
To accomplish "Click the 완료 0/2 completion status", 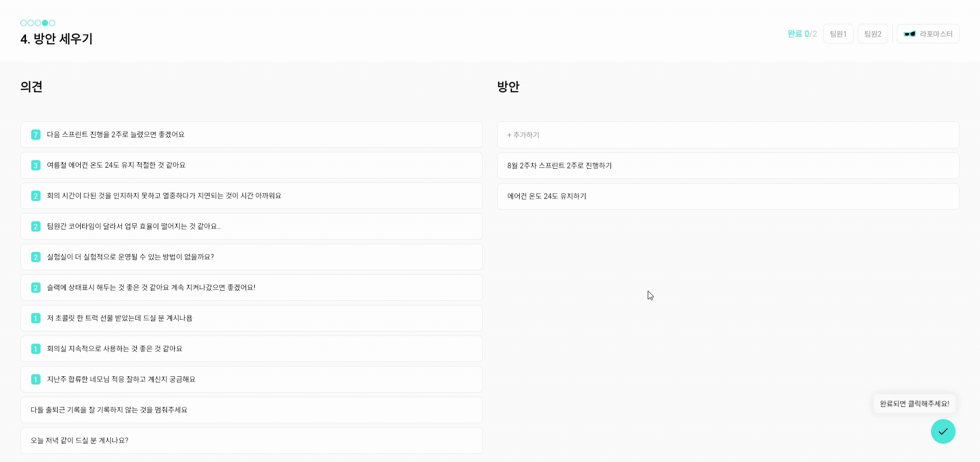I will 802,34.
